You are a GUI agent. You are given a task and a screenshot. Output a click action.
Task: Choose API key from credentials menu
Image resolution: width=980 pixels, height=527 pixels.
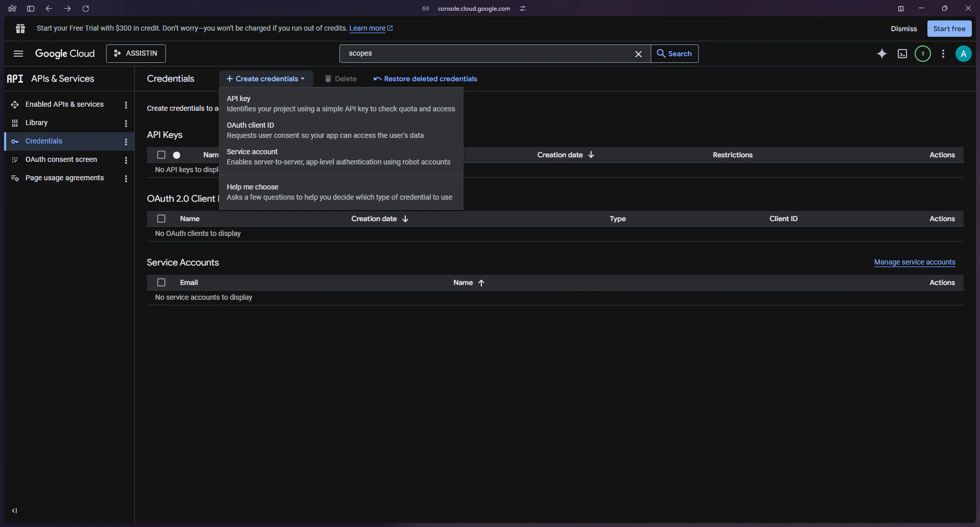(341, 104)
